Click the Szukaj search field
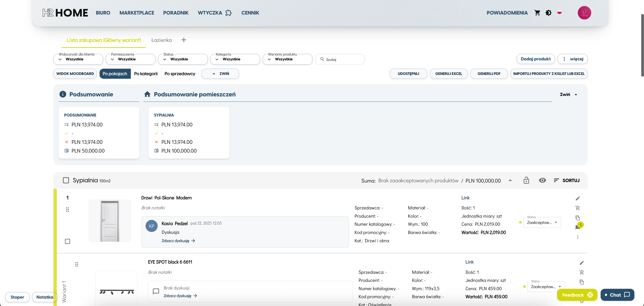Screen dimensions: 644x306 point(339,59)
